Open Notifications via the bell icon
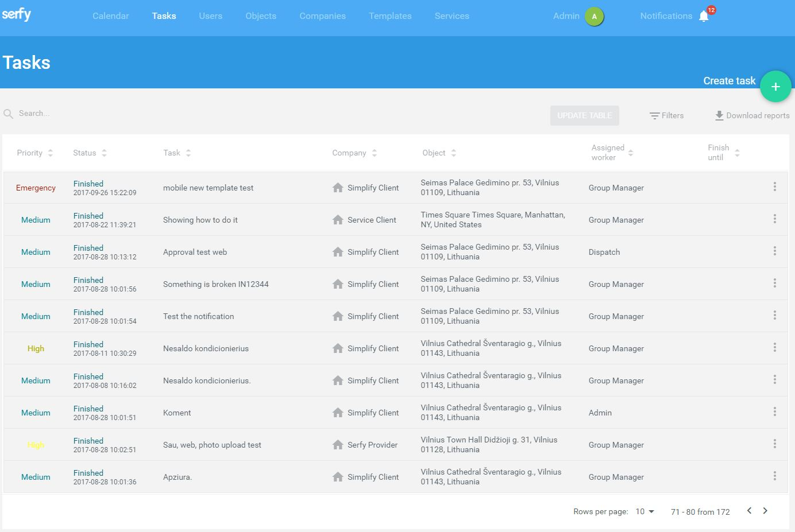795x532 pixels. click(x=704, y=16)
